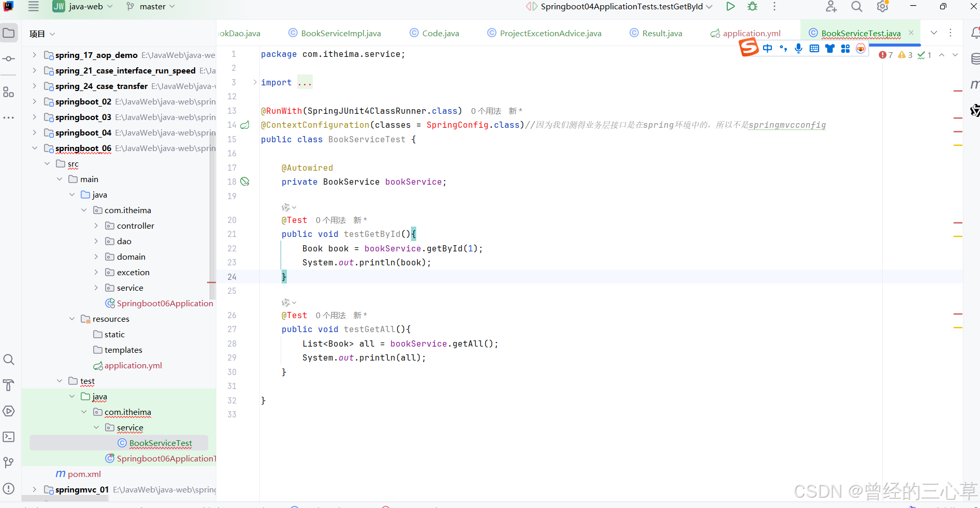Collapse springboot_06 module
Screen dimensions: 980x508
(x=34, y=148)
